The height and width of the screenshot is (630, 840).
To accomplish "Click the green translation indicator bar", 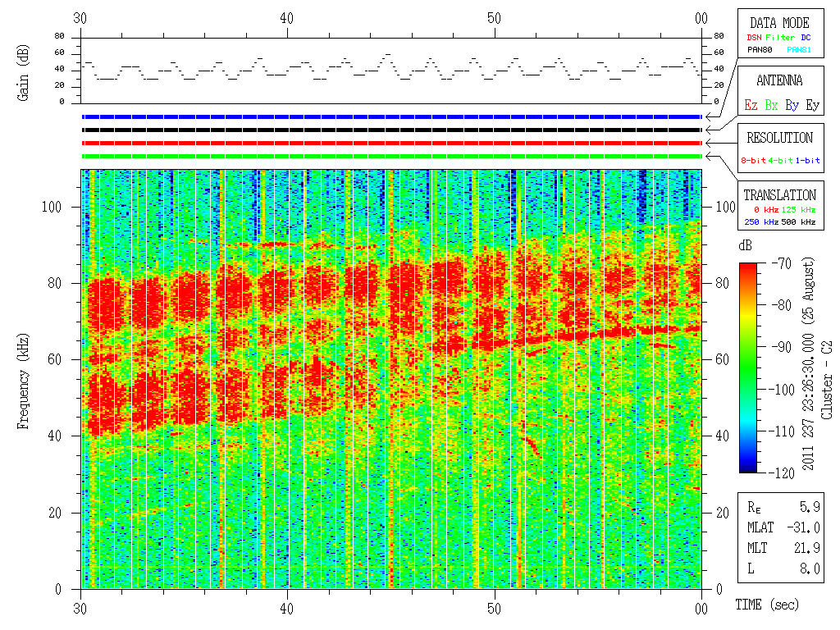I will coord(392,156).
